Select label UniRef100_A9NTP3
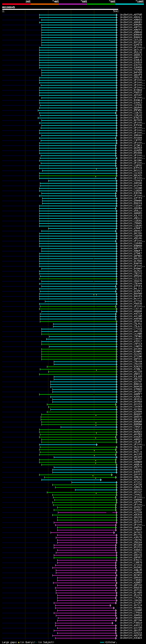 click(131, 30)
